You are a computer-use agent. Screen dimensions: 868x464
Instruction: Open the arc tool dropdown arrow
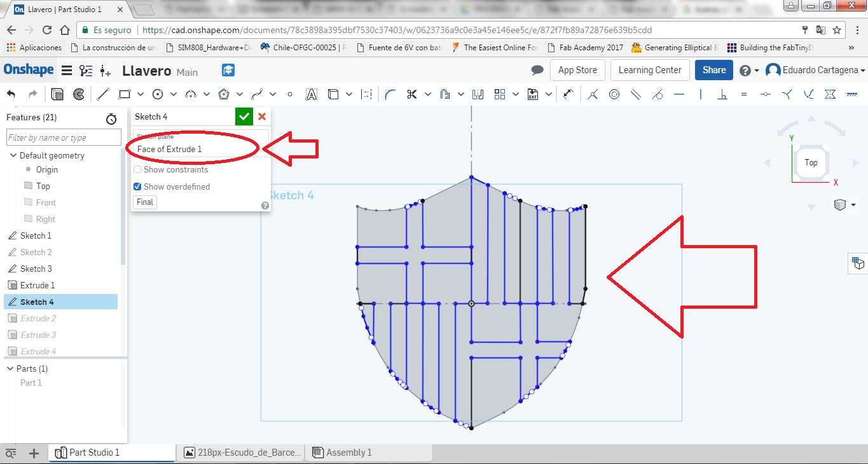click(207, 94)
